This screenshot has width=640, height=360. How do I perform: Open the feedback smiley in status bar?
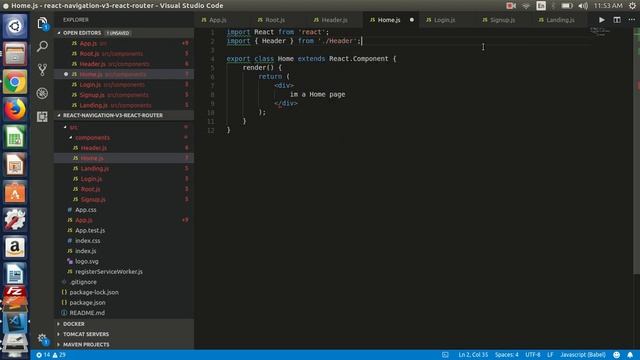tap(616, 355)
